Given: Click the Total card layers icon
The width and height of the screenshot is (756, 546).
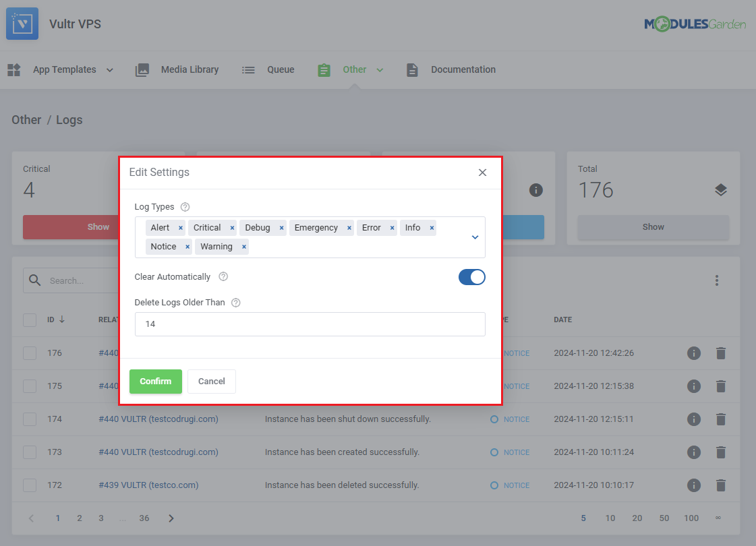Looking at the screenshot, I should click(721, 190).
